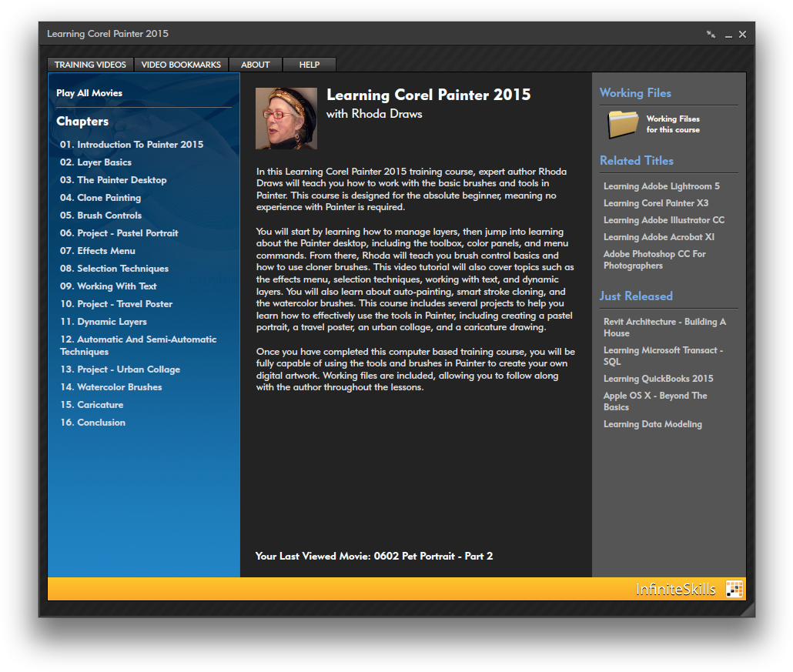Open chapter 15 Caricature

coord(92,405)
